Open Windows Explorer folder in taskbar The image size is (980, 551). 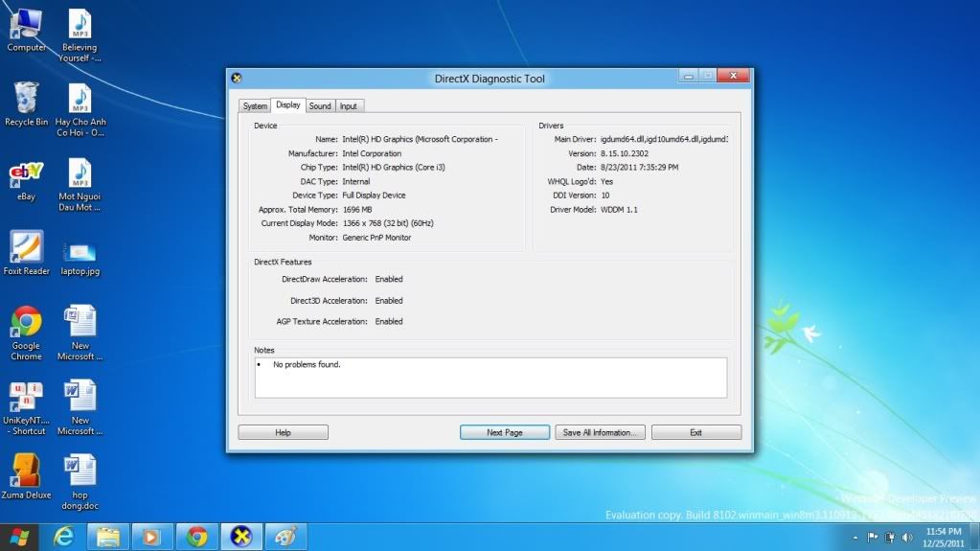coord(107,537)
